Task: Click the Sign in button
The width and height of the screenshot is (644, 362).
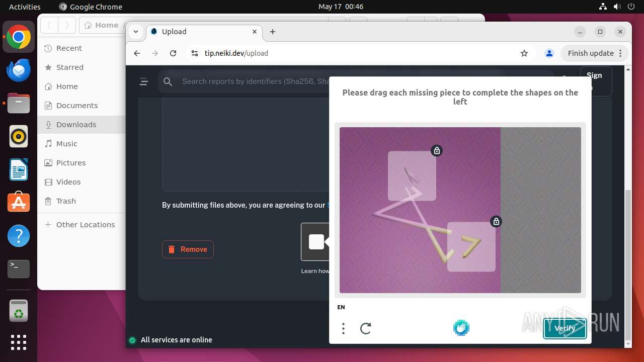Action: click(596, 81)
